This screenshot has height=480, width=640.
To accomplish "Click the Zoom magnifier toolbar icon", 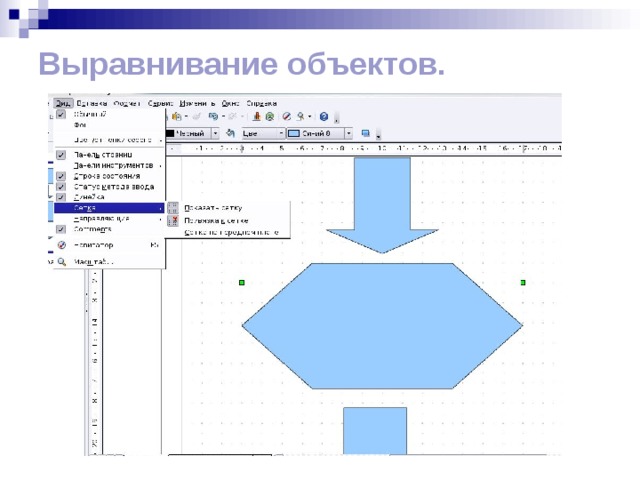I will pos(300,117).
